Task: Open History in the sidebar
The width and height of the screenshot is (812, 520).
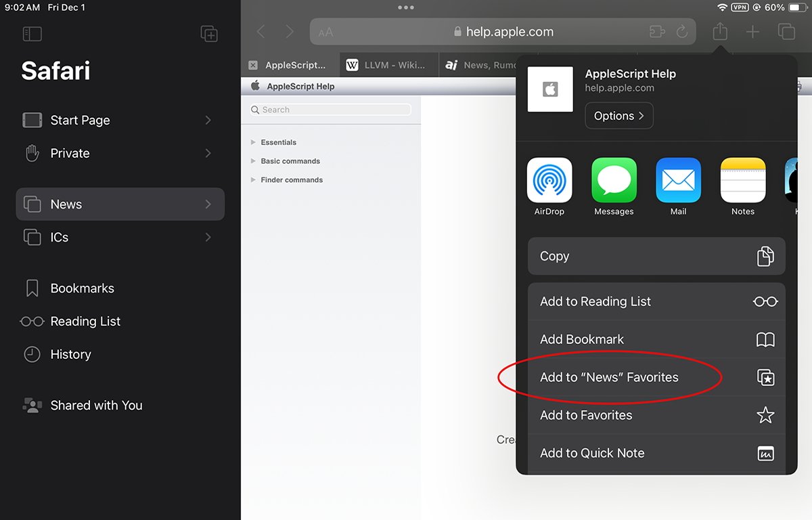Action: pos(70,354)
